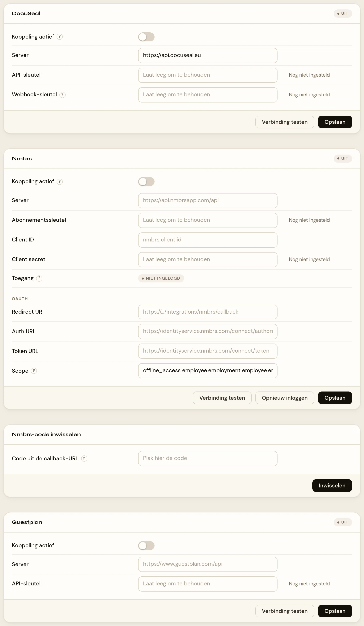Image resolution: width=364 pixels, height=626 pixels.
Task: Focus the Redirect URI field
Action: click(x=208, y=312)
